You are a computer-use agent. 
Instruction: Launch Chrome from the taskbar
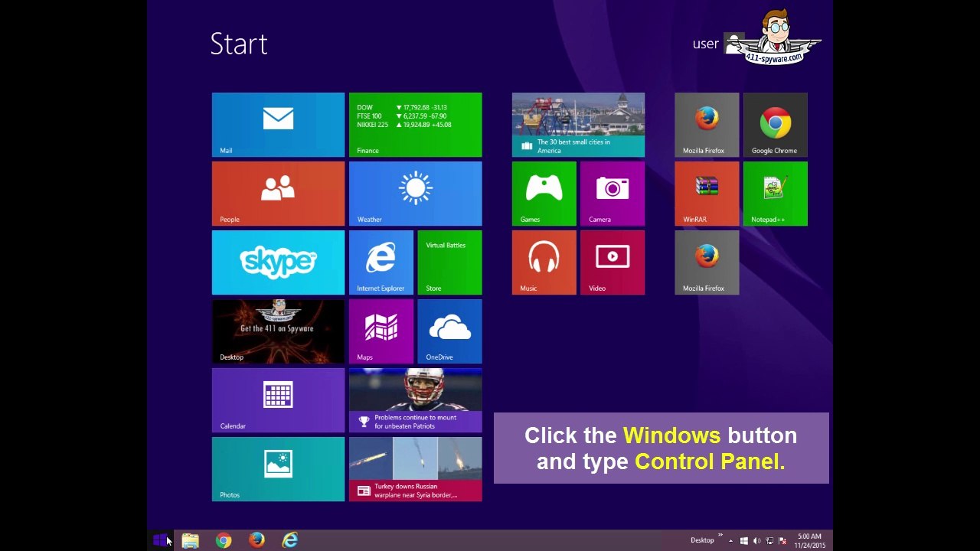pos(223,540)
